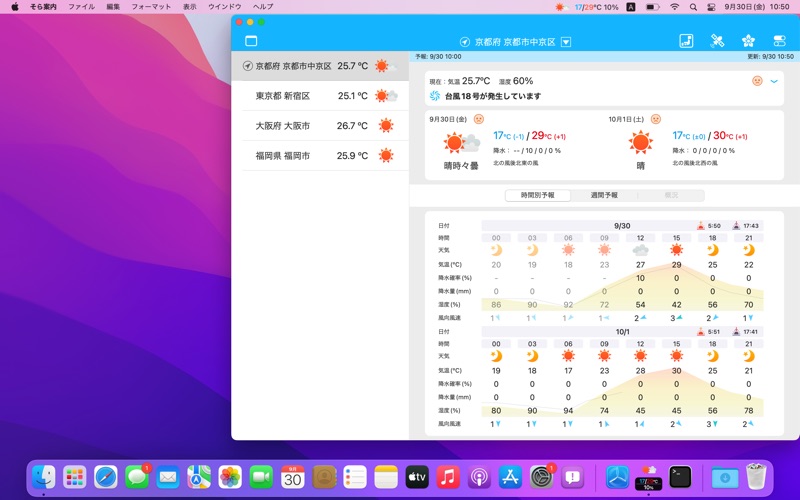Screen dimensions: 800x500
Task: Expand current conditions with the blue chevron
Action: [x=774, y=81]
